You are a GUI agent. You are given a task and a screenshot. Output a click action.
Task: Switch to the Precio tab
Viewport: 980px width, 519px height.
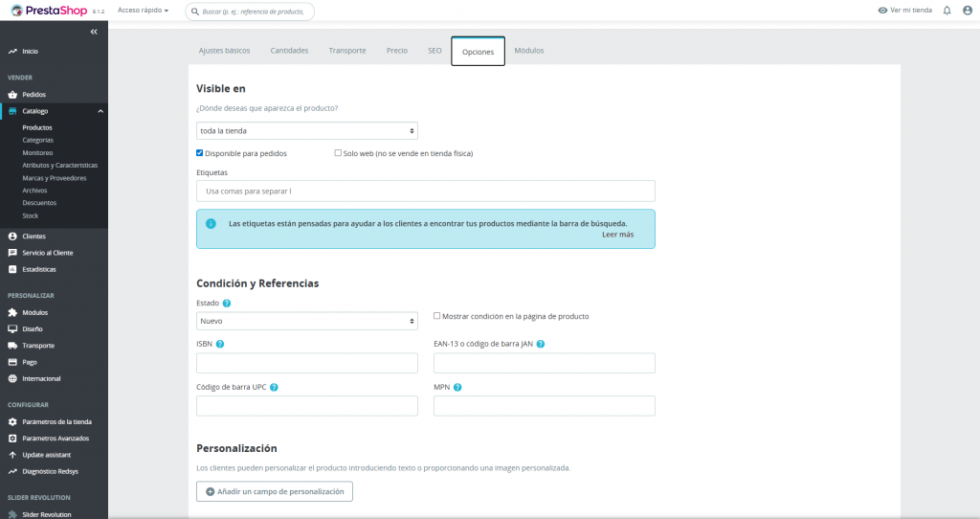tap(397, 51)
